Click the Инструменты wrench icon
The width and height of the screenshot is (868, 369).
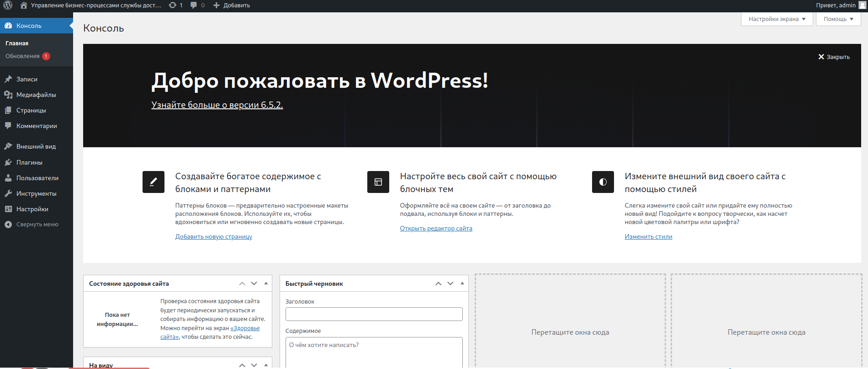click(8, 193)
